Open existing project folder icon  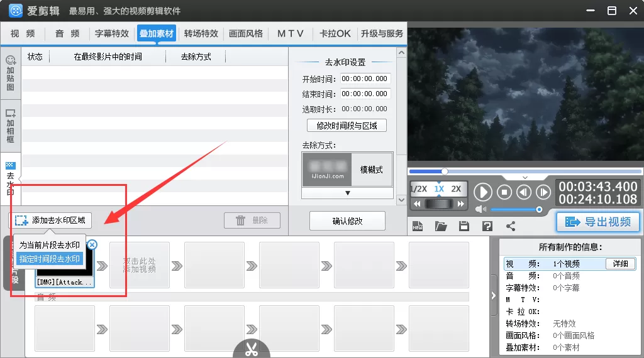coord(441,226)
